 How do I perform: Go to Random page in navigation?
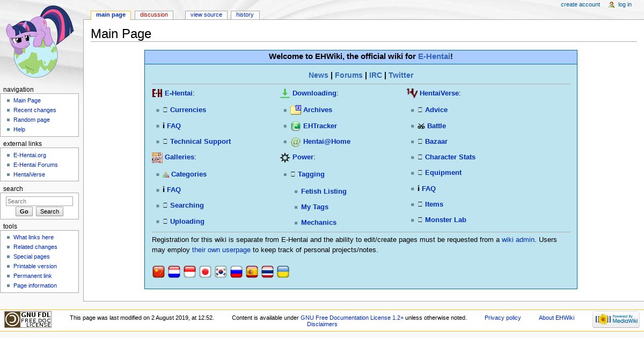32,120
